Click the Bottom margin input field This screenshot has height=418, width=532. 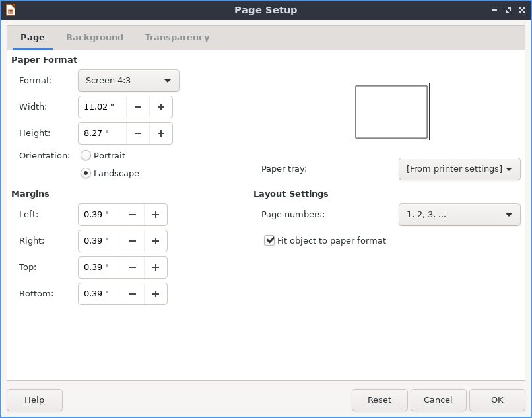pos(99,294)
